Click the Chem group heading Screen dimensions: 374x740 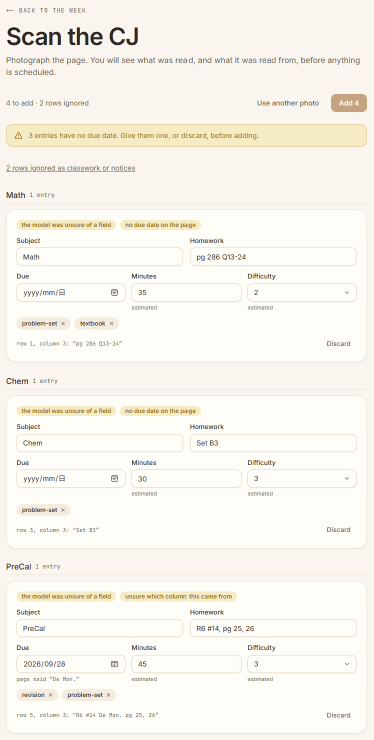click(17, 381)
